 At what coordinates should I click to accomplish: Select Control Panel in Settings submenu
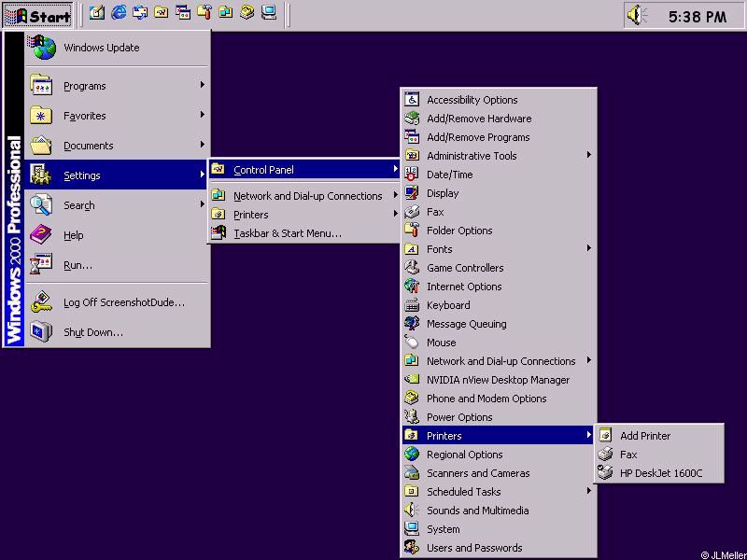[304, 170]
